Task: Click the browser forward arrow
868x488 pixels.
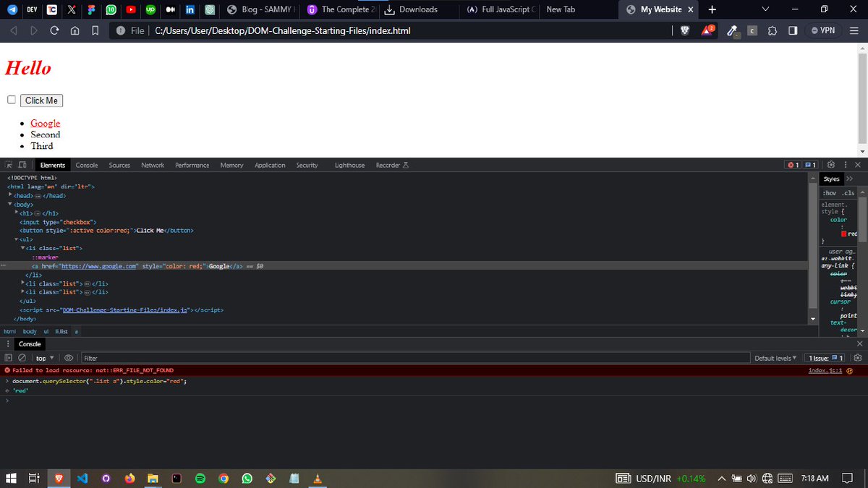Action: click(34, 30)
